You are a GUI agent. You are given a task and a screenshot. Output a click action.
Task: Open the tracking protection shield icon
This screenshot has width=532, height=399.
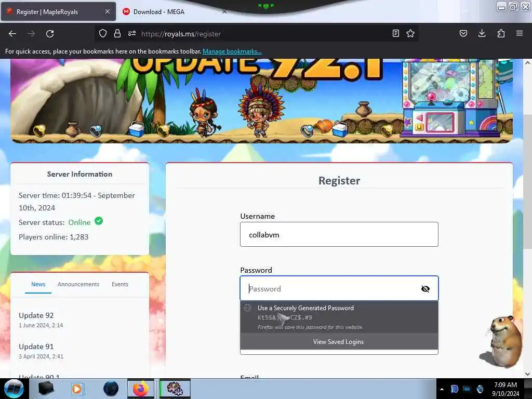pyautogui.click(x=103, y=33)
